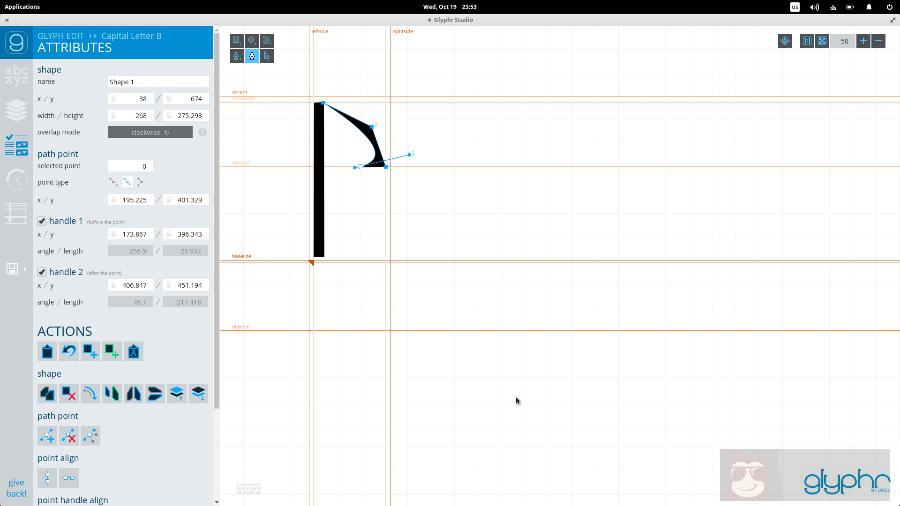Click the move shape layer up action

point(177,394)
